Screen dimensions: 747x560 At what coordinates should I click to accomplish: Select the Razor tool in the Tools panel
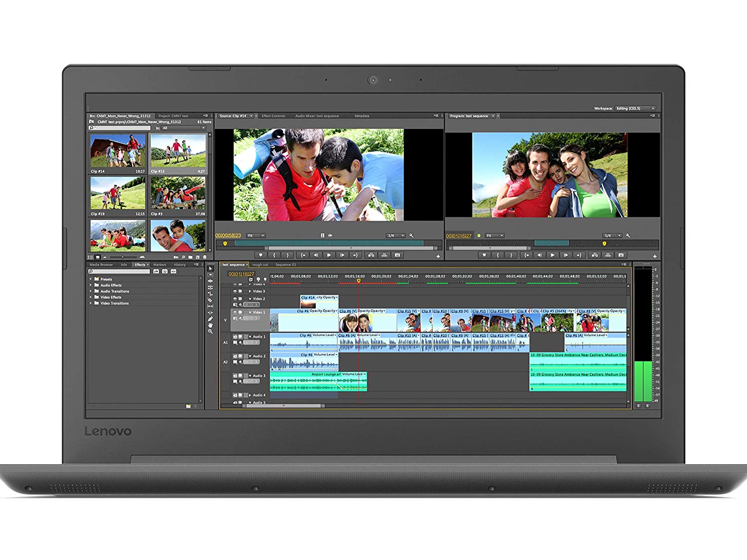pyautogui.click(x=210, y=300)
